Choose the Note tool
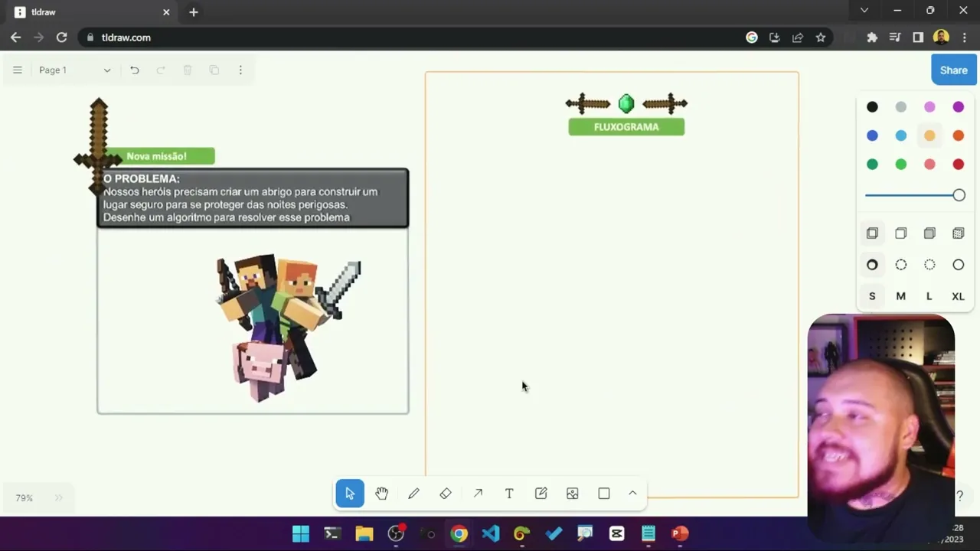 pos(541,494)
